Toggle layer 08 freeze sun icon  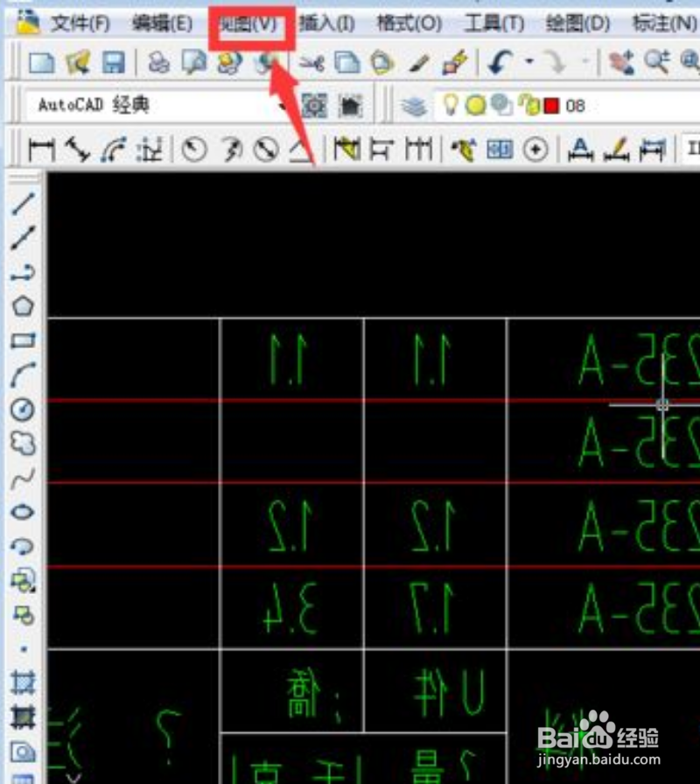[475, 106]
